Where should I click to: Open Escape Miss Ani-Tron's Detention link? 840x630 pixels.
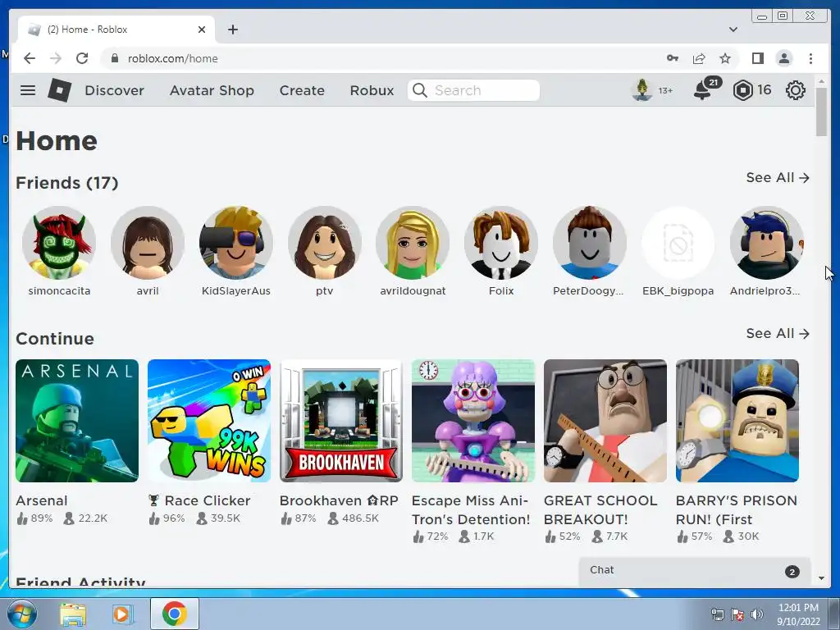(471, 509)
